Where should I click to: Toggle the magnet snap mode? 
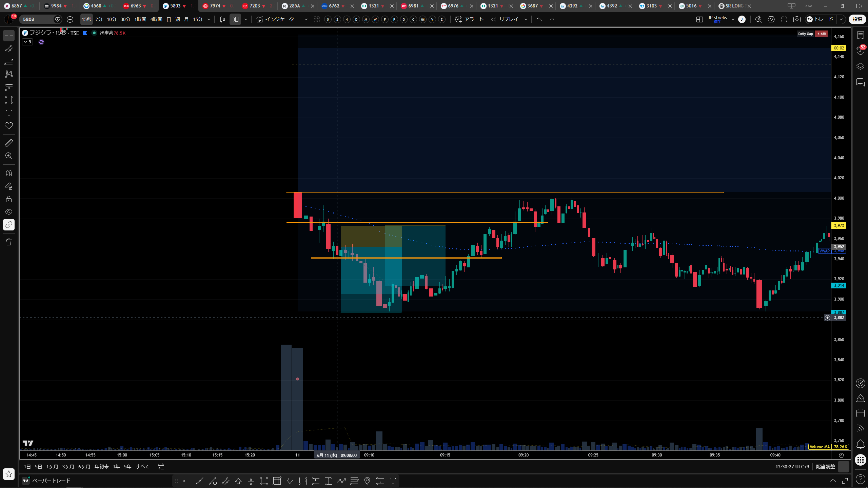coord(9,173)
